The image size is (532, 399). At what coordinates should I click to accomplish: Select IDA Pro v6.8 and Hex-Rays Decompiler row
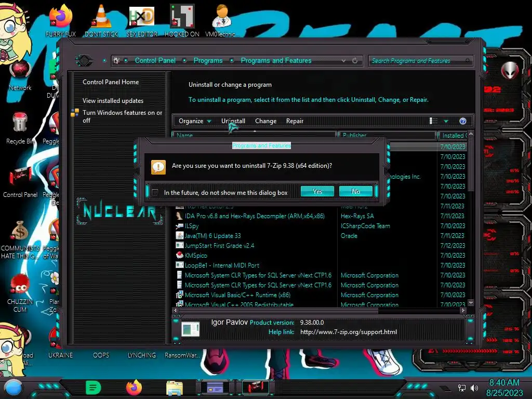coord(321,216)
